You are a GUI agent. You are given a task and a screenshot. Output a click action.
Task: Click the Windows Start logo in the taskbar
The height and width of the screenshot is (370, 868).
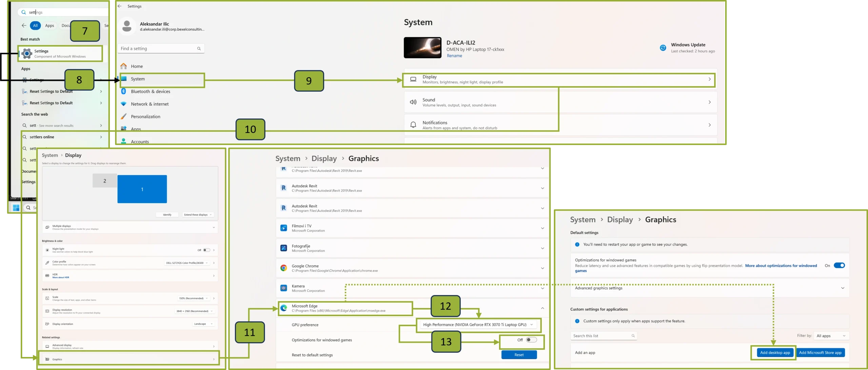click(16, 207)
